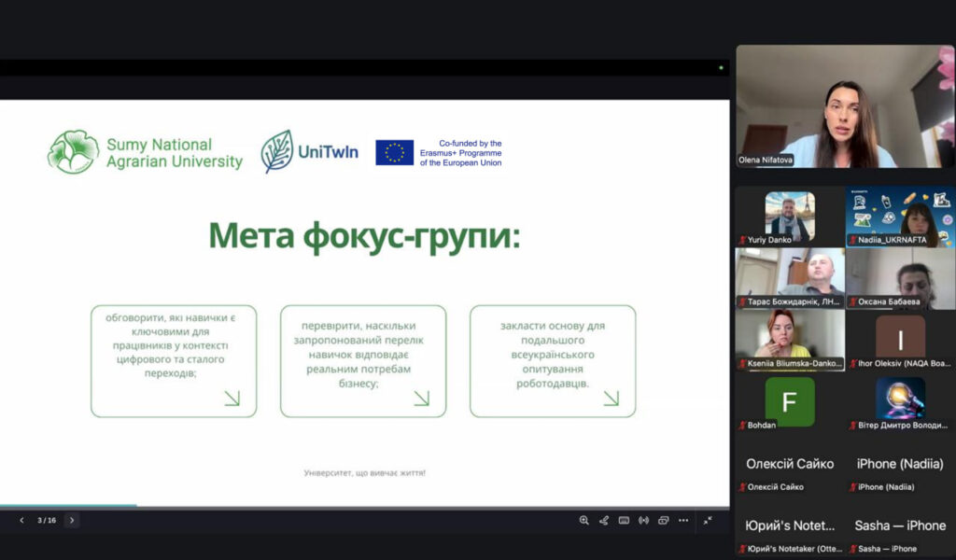Open the presenter view window icon

pyautogui.click(x=663, y=520)
